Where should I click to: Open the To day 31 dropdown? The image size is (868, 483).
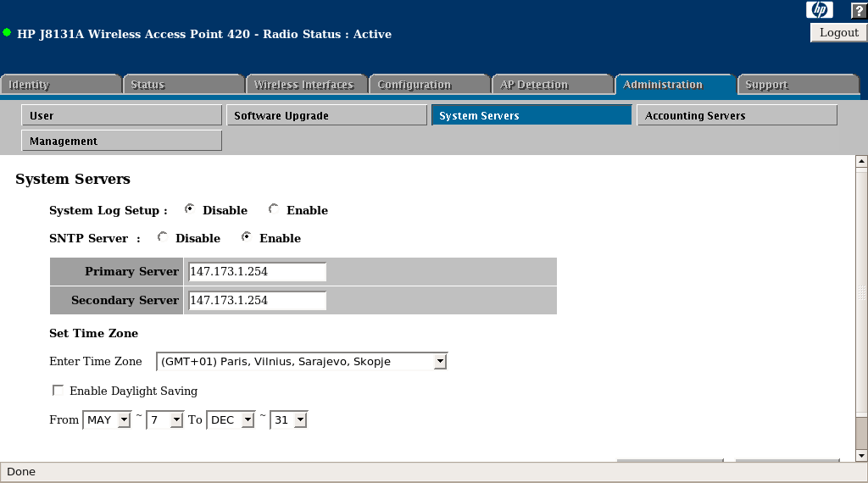tap(300, 419)
